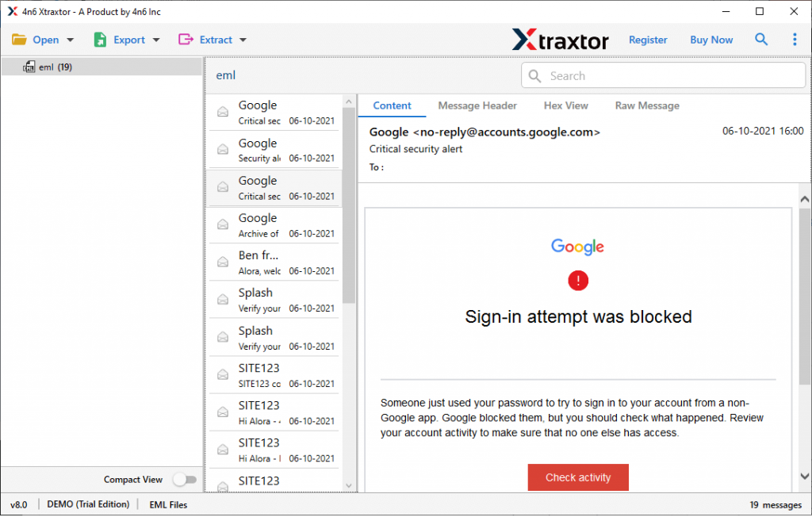The image size is (812, 517).
Task: Expand the Open dropdown arrow
Action: coord(70,39)
